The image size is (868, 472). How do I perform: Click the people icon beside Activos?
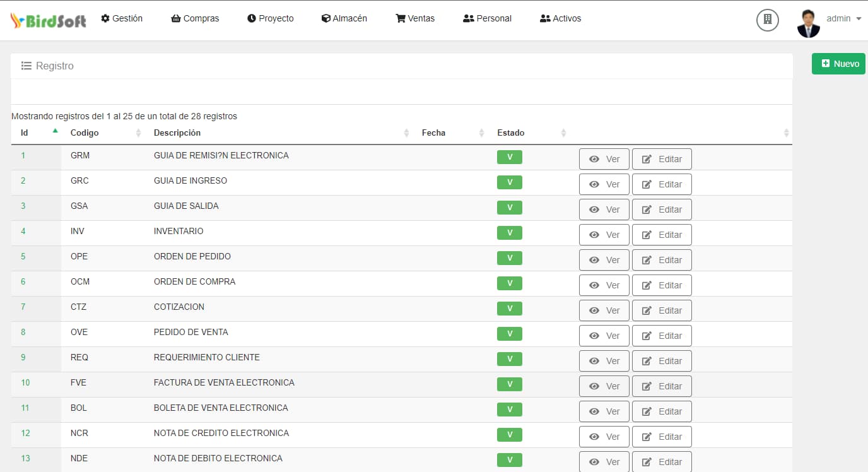pos(545,18)
